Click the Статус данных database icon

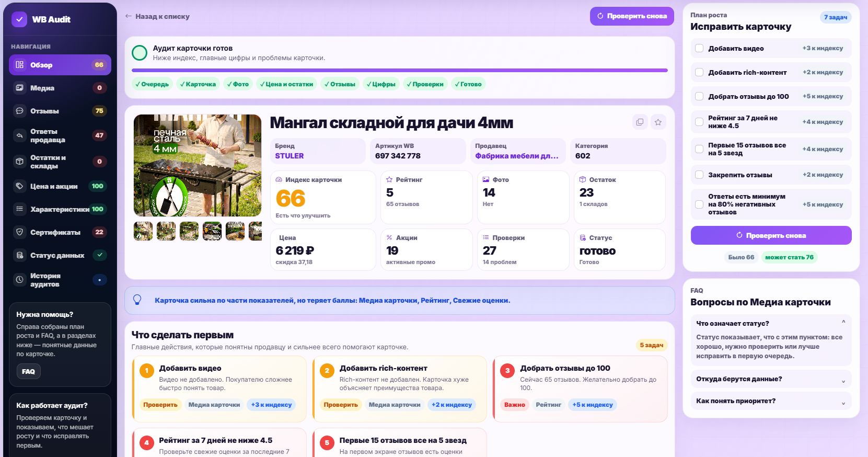[x=20, y=255]
